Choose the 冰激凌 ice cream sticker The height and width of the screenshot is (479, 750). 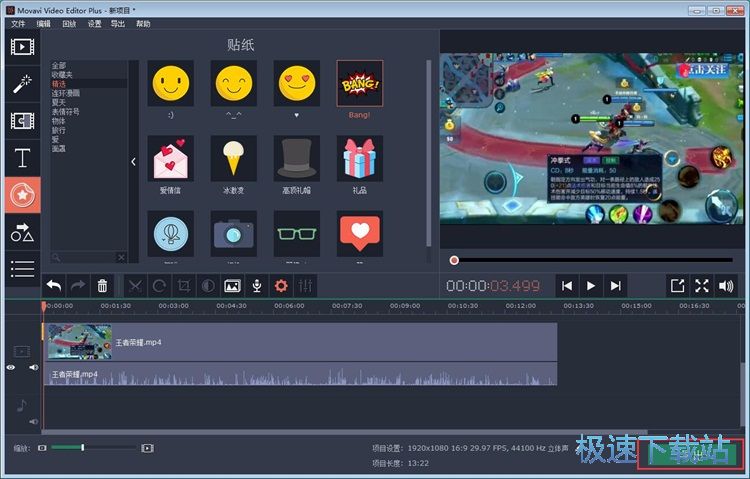point(234,158)
